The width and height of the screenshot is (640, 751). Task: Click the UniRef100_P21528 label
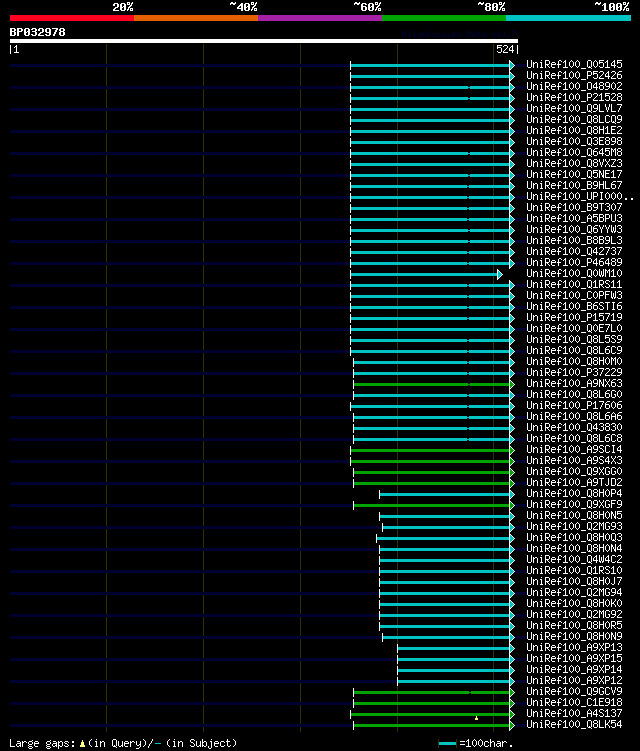click(574, 97)
